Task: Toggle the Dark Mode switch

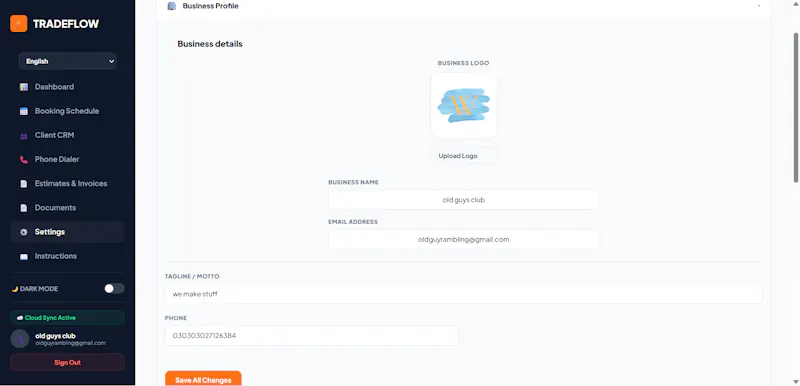Action: (114, 289)
